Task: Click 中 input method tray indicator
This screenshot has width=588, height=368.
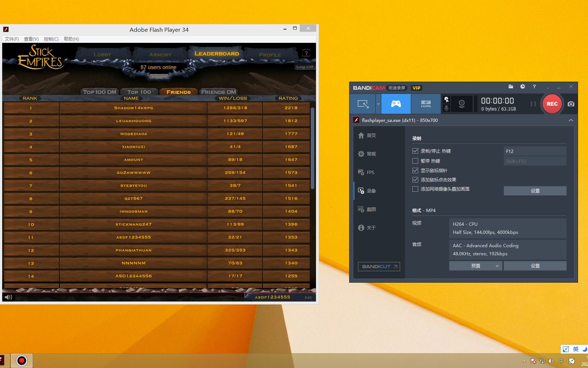Action: tap(561, 361)
